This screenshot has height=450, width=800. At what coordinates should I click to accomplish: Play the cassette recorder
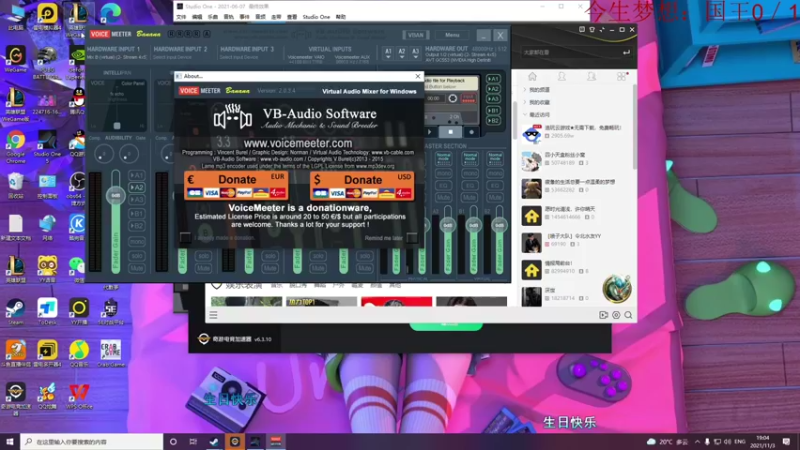pyautogui.click(x=430, y=132)
